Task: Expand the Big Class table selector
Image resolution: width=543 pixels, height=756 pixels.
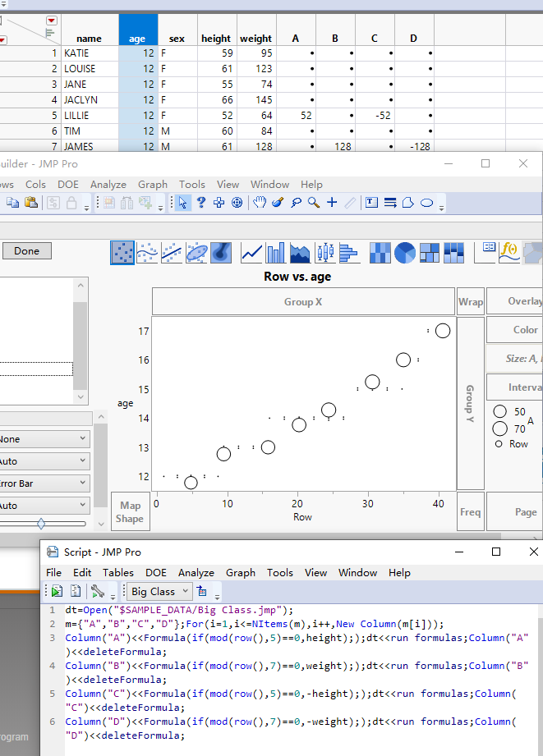Action: point(186,591)
